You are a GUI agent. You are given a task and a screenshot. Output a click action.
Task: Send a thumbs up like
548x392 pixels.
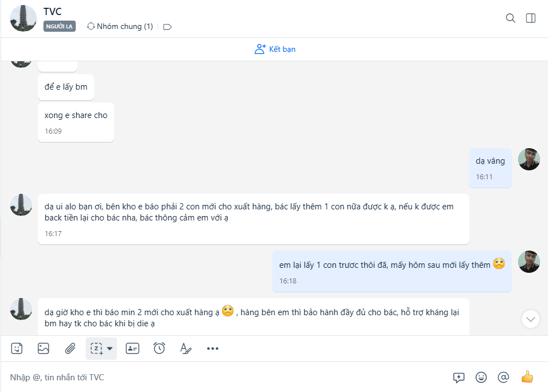point(527,377)
